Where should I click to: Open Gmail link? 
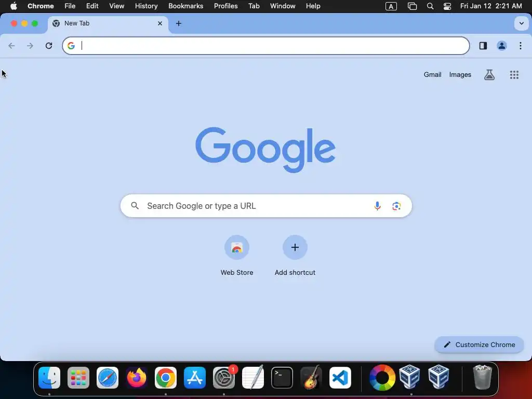[x=432, y=75]
